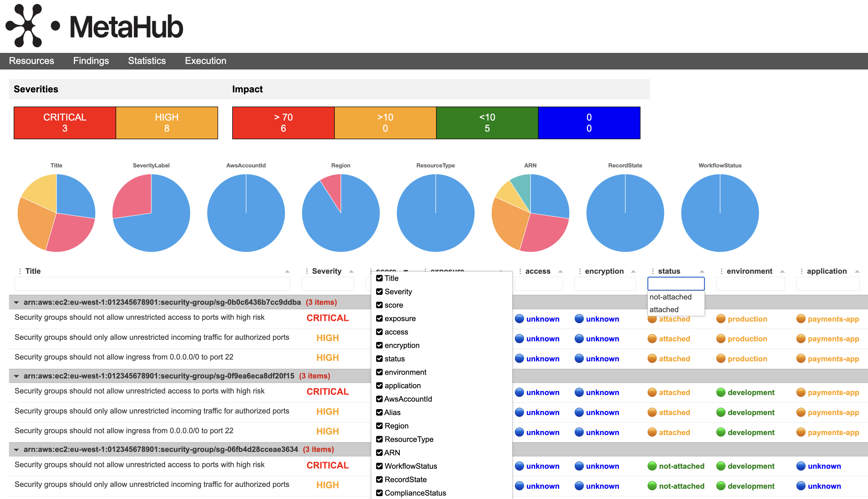The image size is (868, 499).
Task: Click sort arrow on Title column
Action: (287, 271)
